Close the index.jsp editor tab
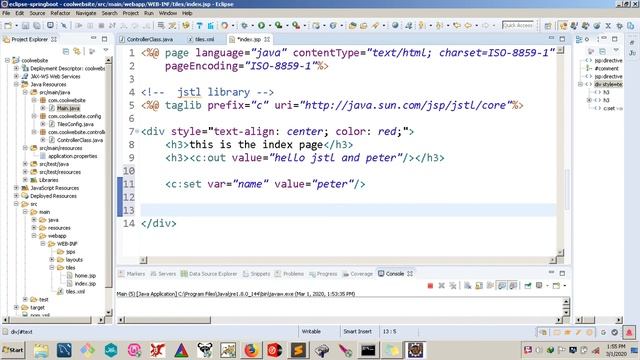 coord(267,39)
